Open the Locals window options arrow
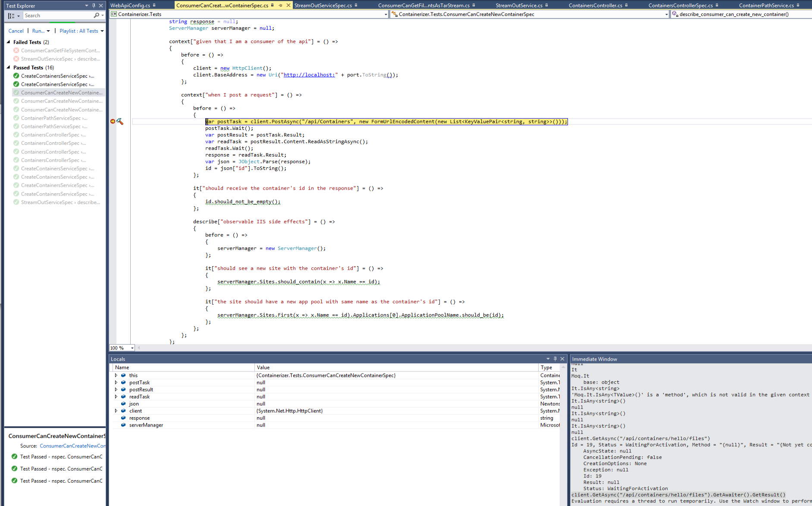This screenshot has width=812, height=506. point(548,359)
